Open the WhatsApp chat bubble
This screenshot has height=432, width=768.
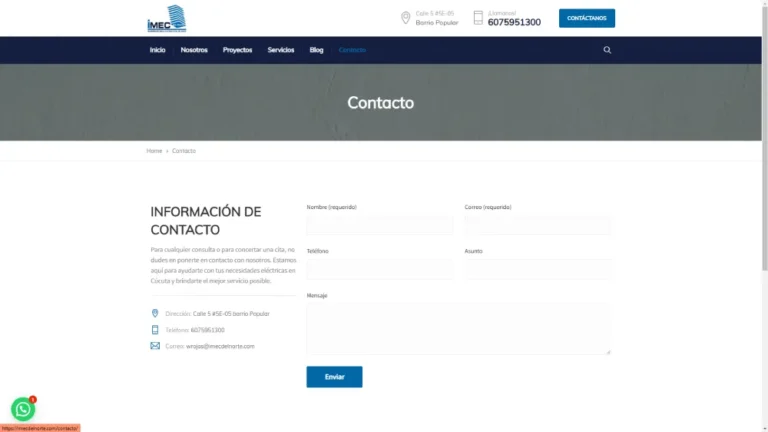(x=23, y=409)
